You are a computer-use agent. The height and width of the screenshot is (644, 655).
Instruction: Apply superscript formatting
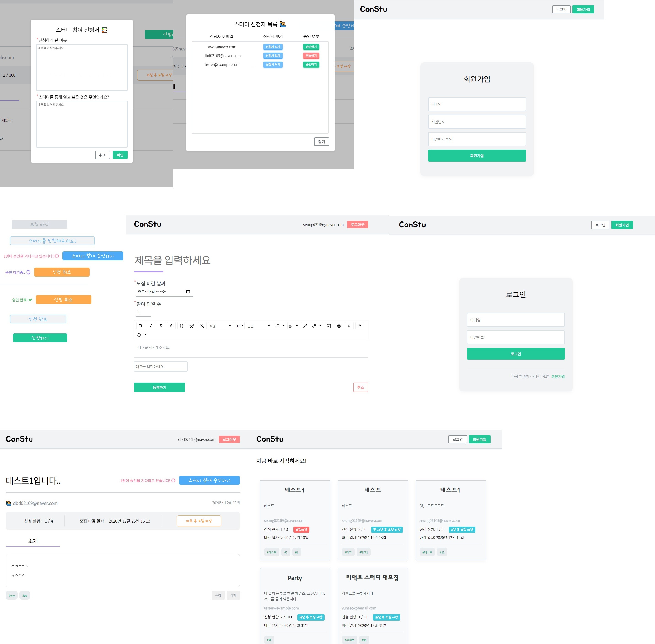(192, 326)
